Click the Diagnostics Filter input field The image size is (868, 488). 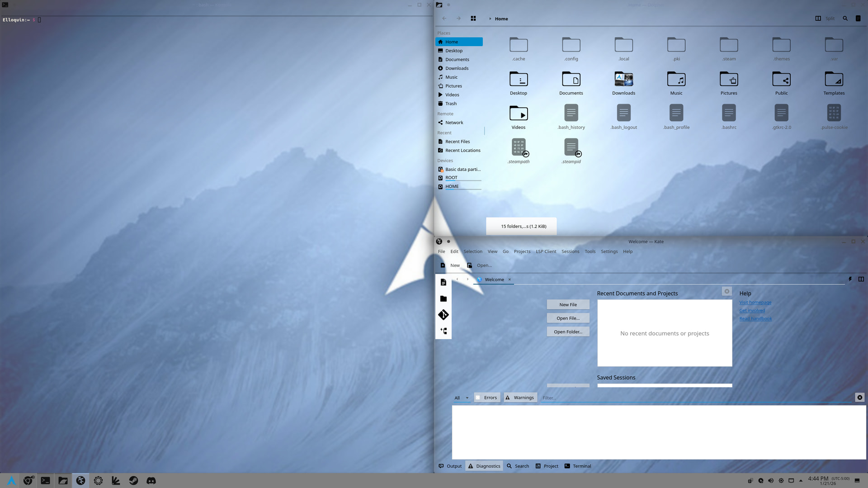point(696,398)
